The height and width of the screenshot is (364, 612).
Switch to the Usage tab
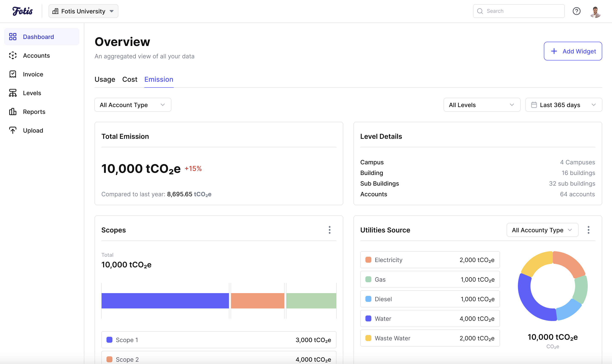(x=105, y=79)
